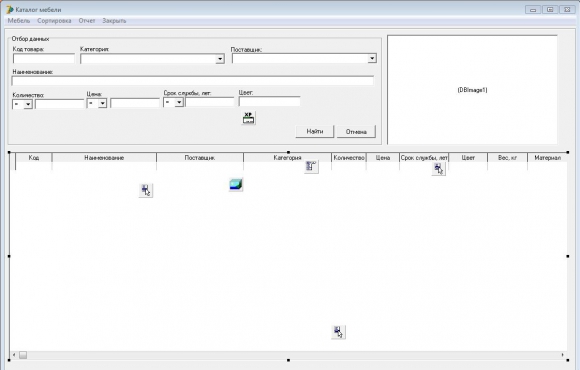Viewport: 580px width, 370px height.
Task: Expand the Категория combo box
Action: click(220, 59)
